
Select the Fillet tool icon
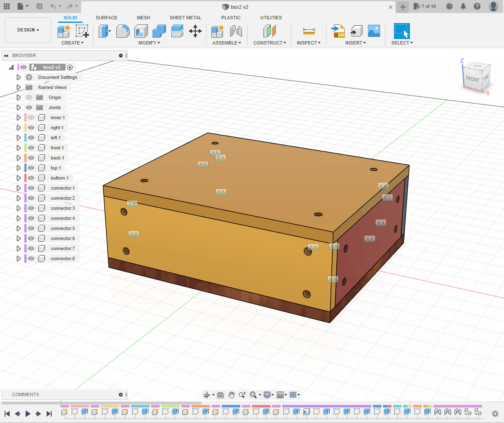pos(123,31)
